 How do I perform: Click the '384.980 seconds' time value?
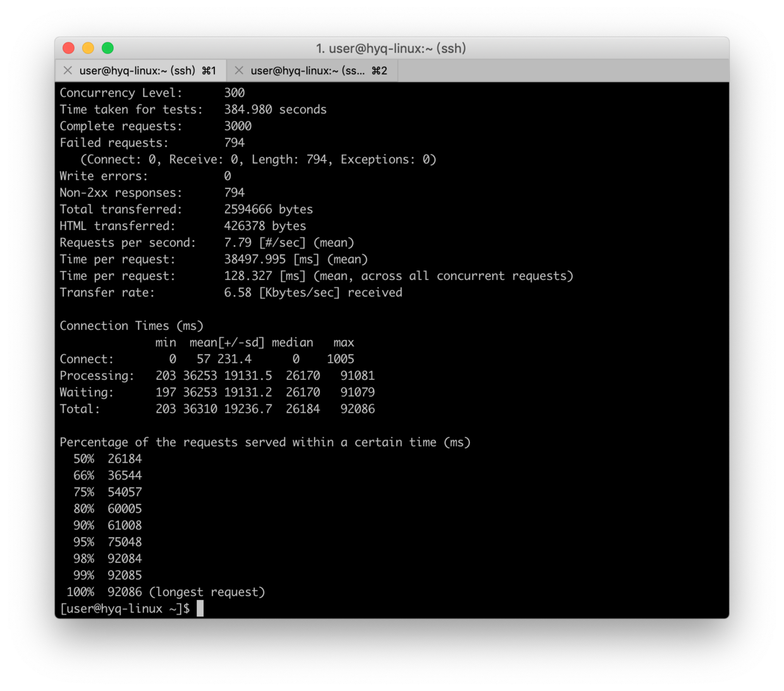pyautogui.click(x=276, y=109)
